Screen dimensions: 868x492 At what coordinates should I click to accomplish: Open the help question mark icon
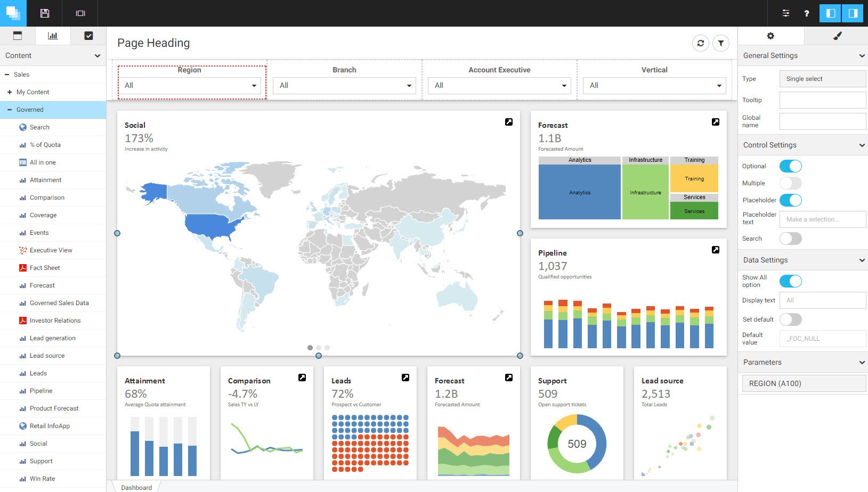click(806, 13)
